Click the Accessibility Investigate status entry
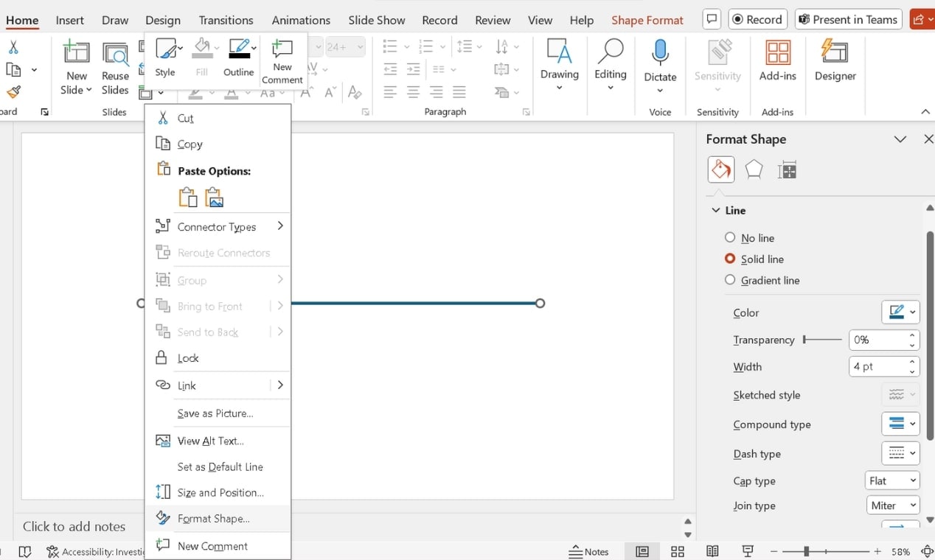The height and width of the screenshot is (560, 935). [x=95, y=551]
